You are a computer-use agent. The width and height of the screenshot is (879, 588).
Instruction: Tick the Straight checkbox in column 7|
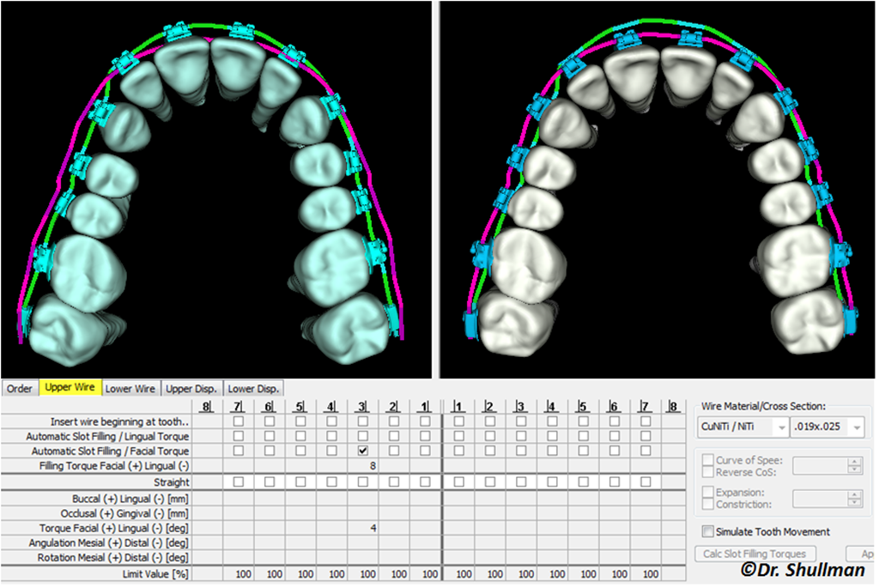point(239,482)
